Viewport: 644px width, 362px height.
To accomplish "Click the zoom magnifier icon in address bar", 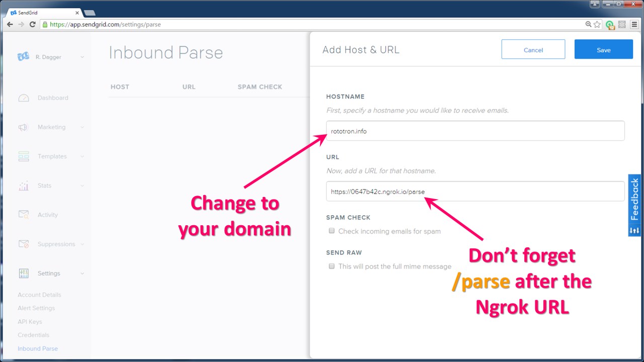I will tap(588, 24).
